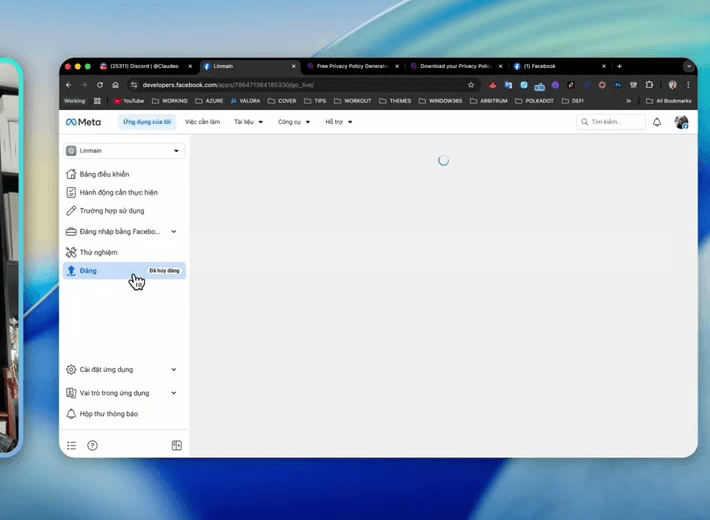
Task: Open All Bookmarks folder
Action: [x=668, y=101]
